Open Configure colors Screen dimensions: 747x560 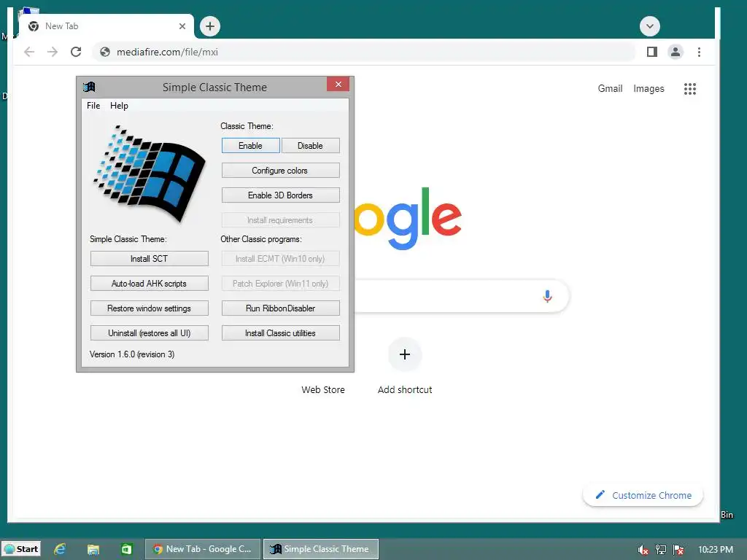[x=280, y=171]
